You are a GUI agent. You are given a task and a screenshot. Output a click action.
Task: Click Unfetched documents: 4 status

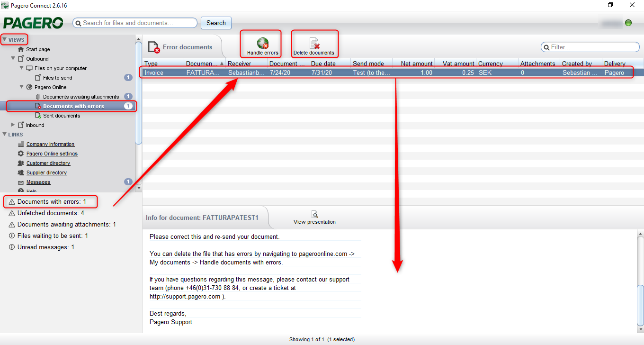click(x=51, y=213)
